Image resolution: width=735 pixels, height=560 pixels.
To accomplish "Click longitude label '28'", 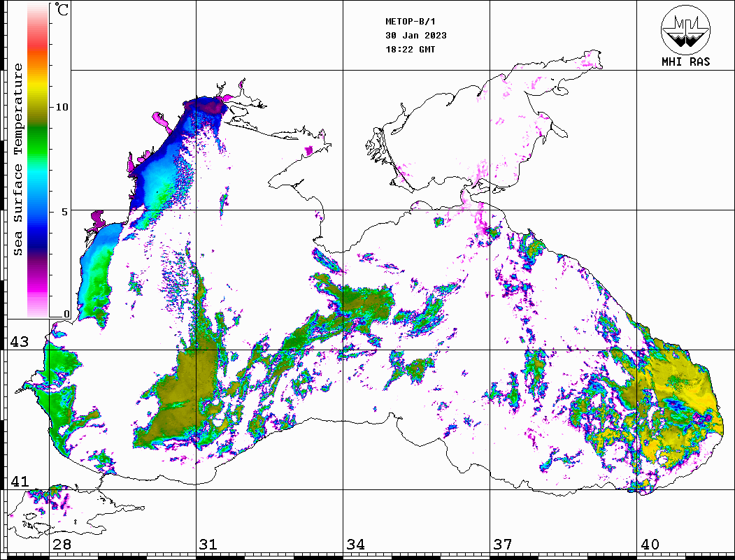I will coord(62,545).
